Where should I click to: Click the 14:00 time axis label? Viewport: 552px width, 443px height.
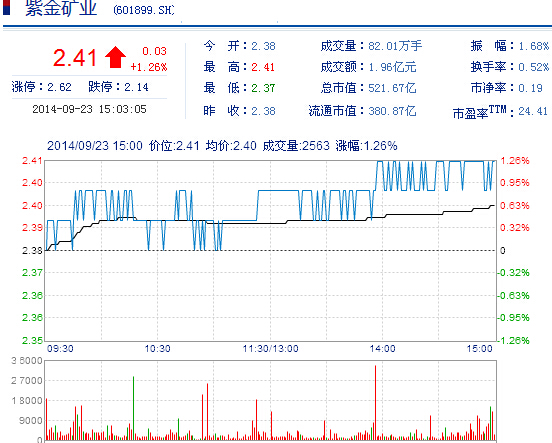click(382, 349)
